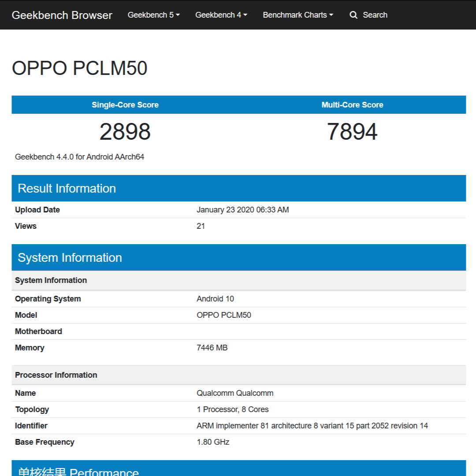
Task: Click the Motherboard row label
Action: 38,331
